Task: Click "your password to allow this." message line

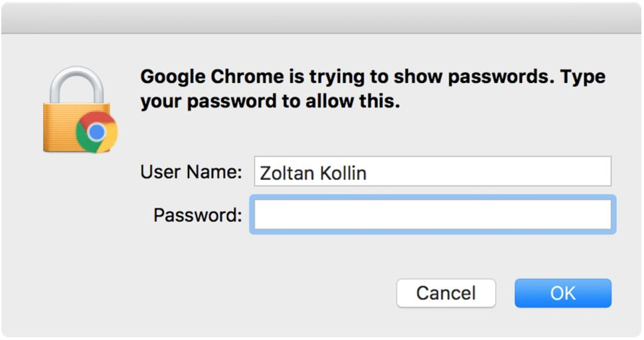Action: click(x=270, y=103)
